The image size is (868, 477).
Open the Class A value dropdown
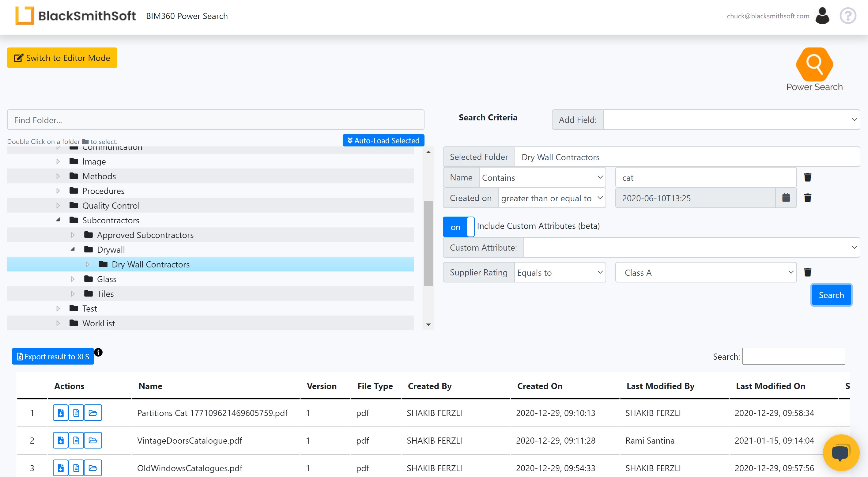click(x=706, y=272)
